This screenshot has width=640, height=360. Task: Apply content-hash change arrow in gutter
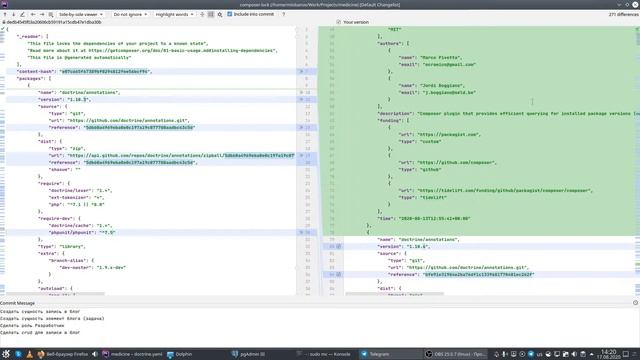tap(302, 71)
